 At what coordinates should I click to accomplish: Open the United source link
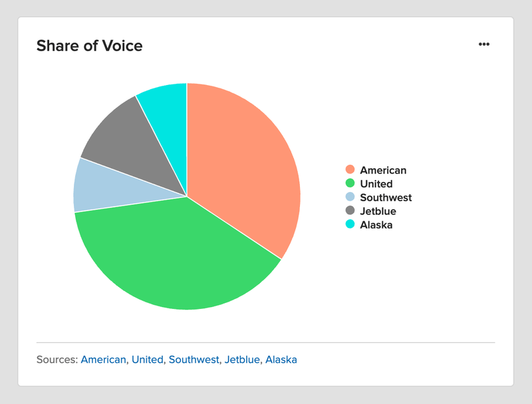click(148, 359)
